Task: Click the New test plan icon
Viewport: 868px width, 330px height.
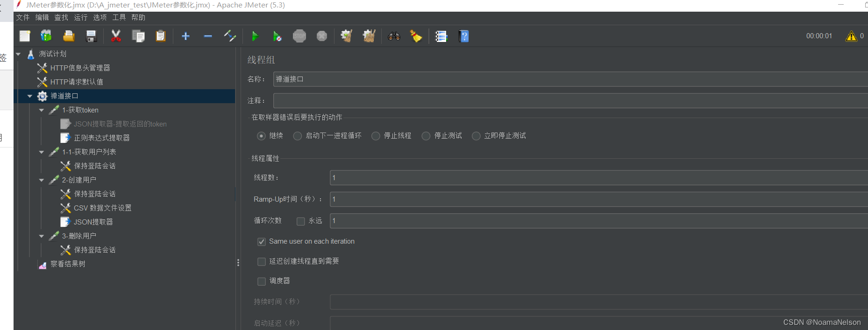Action: (x=25, y=36)
